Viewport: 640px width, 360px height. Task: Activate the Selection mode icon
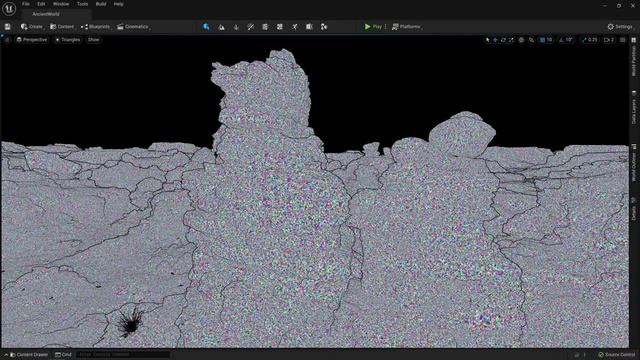(206, 27)
